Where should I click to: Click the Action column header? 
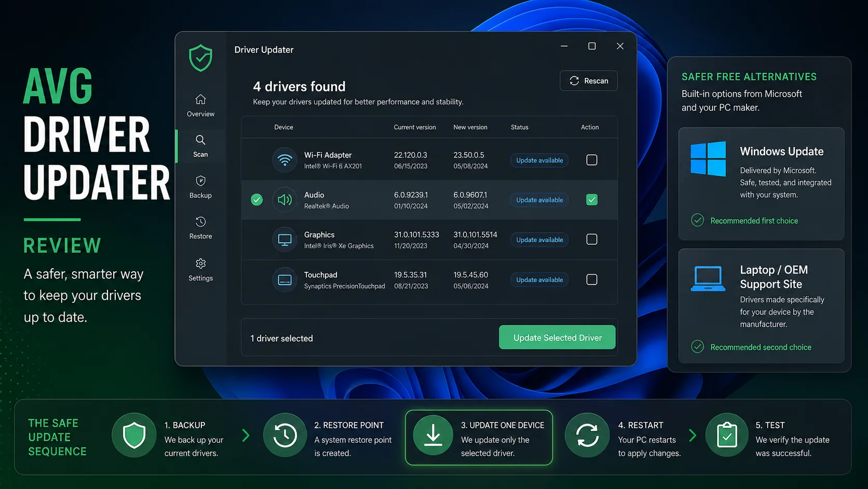click(x=590, y=127)
